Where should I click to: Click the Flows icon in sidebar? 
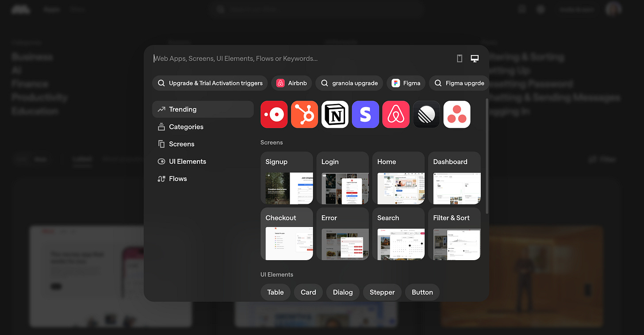[161, 179]
